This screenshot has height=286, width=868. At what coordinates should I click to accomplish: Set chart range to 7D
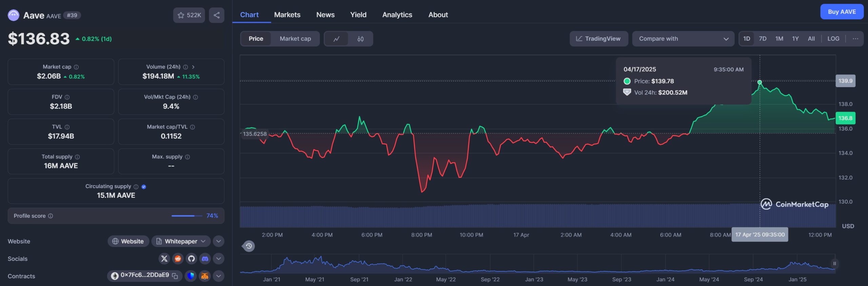click(x=763, y=39)
